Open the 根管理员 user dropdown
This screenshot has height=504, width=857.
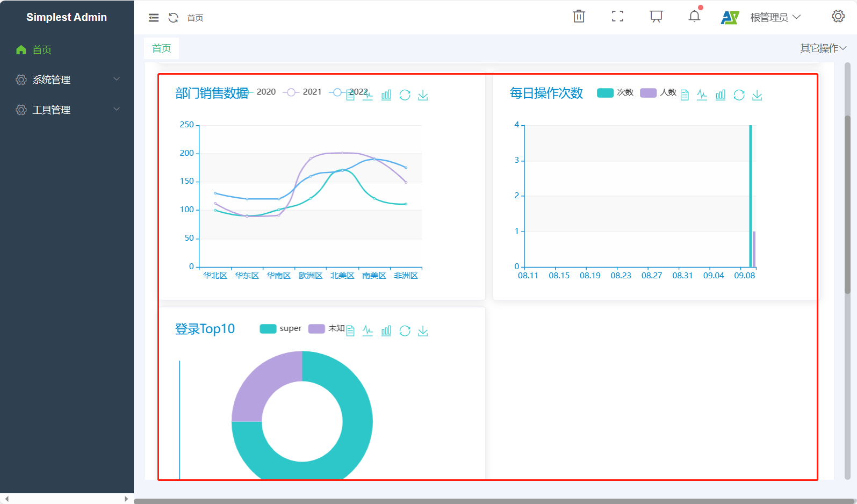[775, 18]
